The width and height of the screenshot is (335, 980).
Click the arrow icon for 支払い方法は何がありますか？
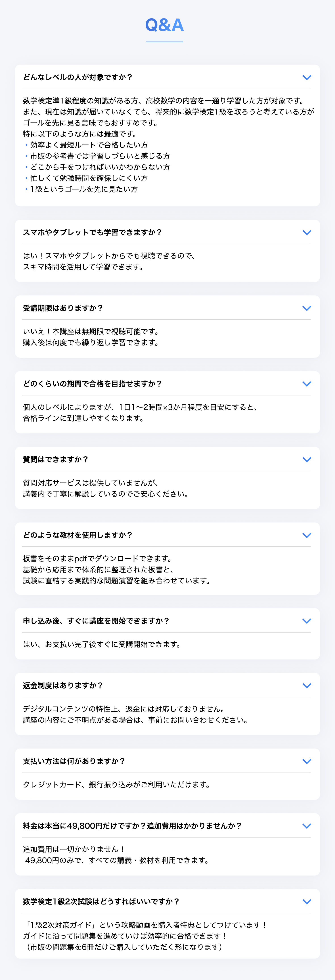pyautogui.click(x=306, y=761)
